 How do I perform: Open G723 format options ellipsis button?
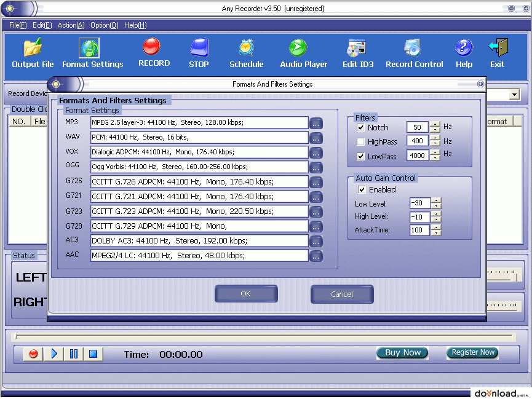pyautogui.click(x=316, y=212)
